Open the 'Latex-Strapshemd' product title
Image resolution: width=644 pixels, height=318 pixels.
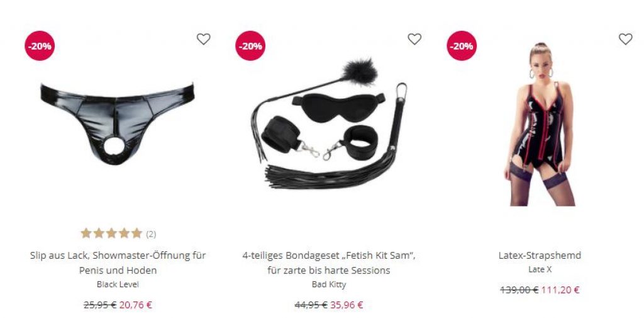coord(540,255)
